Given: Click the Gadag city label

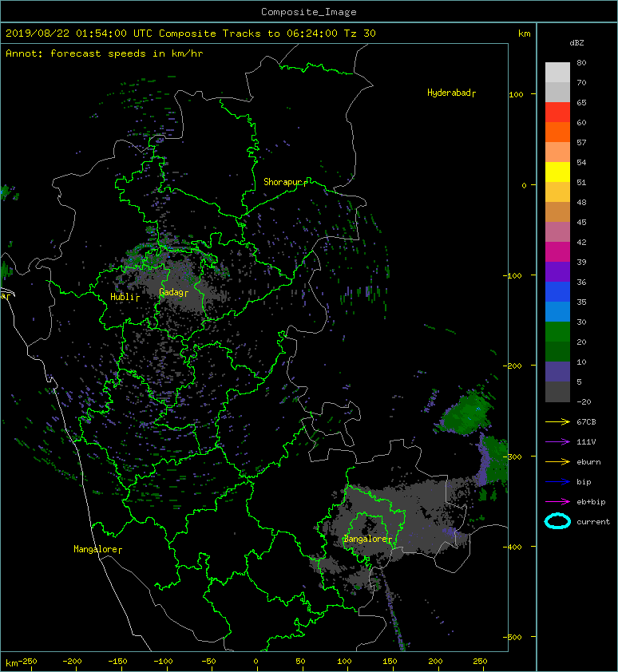Looking at the screenshot, I should [173, 292].
